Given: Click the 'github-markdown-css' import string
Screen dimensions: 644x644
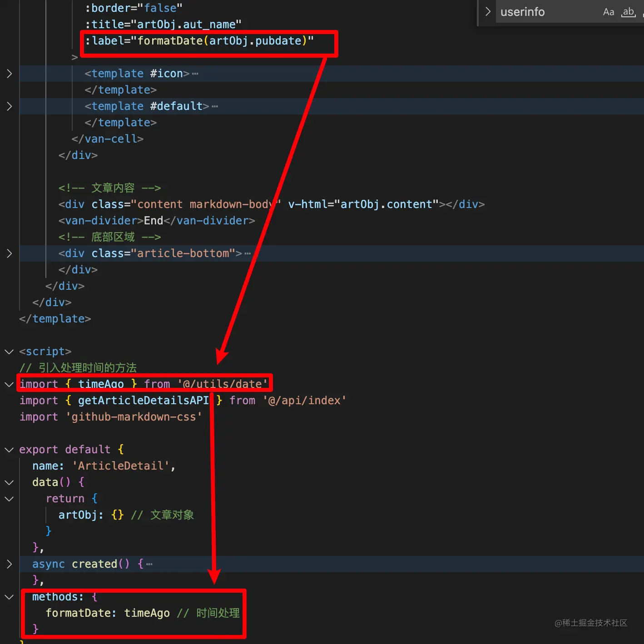Looking at the screenshot, I should click(x=134, y=417).
